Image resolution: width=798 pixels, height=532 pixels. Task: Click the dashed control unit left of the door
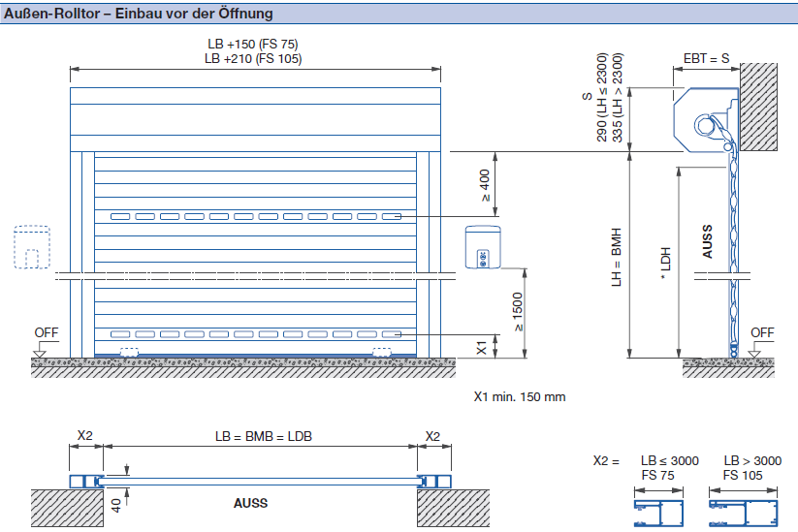[32, 247]
